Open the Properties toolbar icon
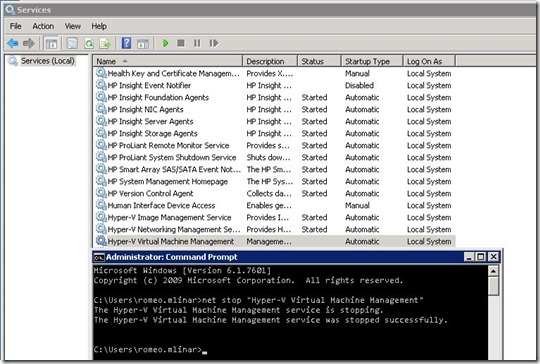Image resolution: width=540 pixels, height=364 pixels. [x=72, y=43]
